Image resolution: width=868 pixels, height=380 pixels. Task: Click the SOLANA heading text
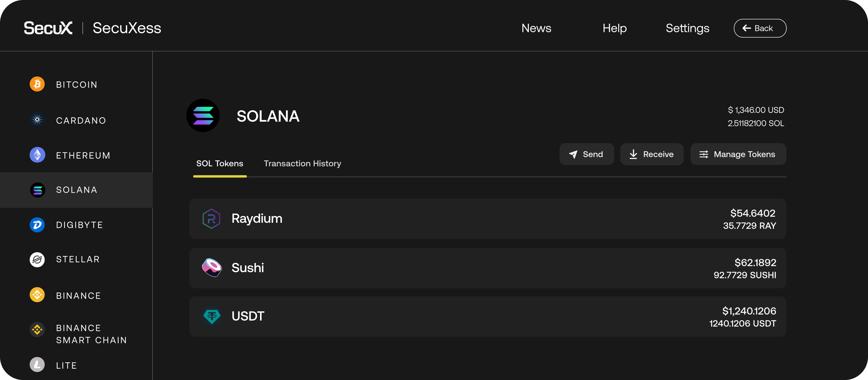point(268,116)
